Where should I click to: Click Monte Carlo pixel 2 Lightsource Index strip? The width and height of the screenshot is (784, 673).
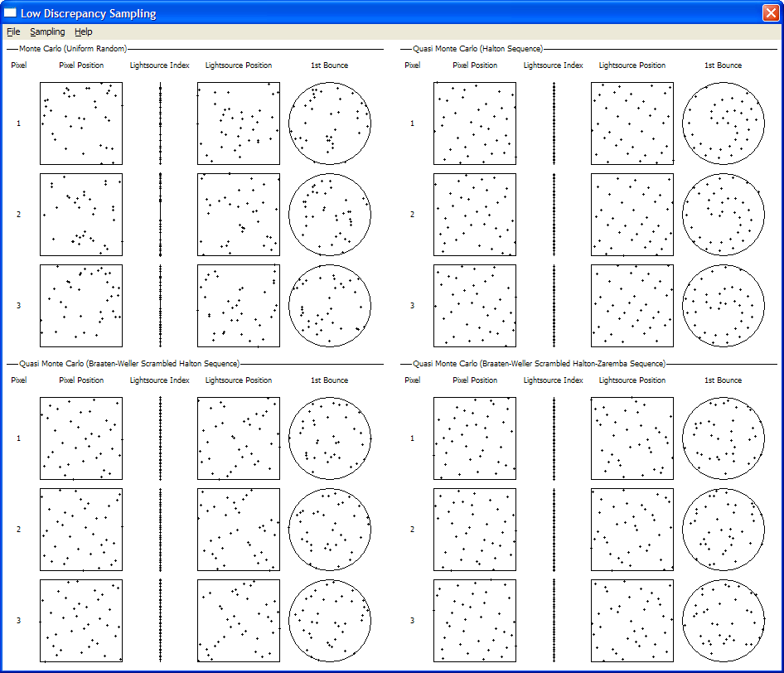click(161, 215)
